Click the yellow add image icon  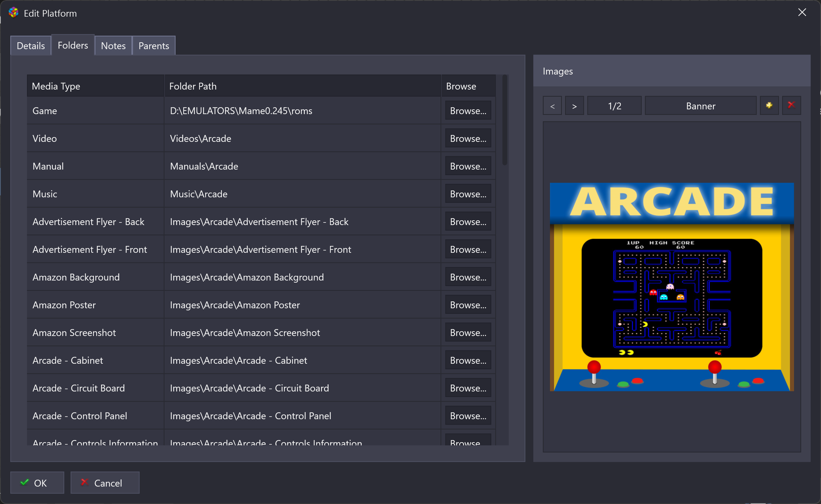point(769,106)
